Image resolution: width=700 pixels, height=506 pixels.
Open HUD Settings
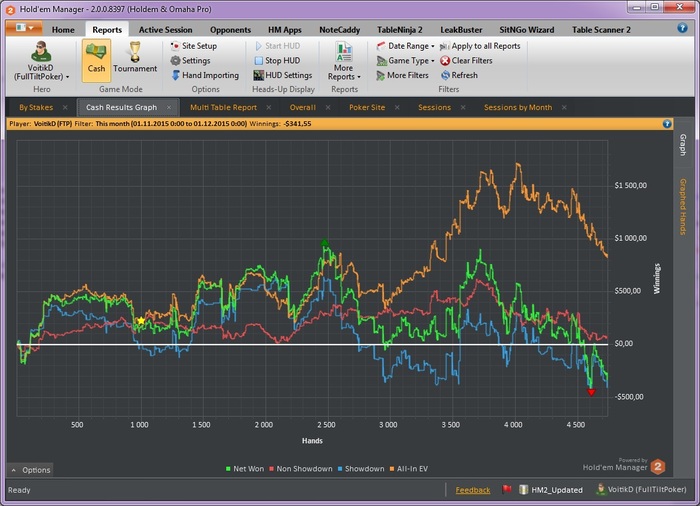287,75
